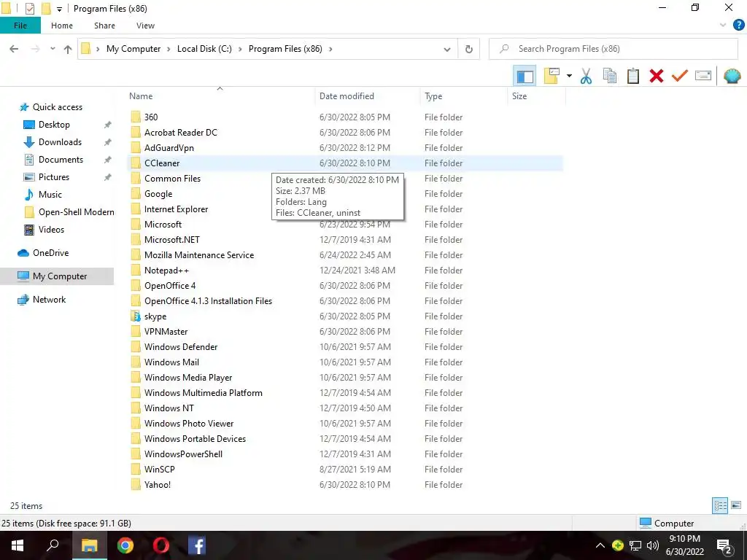Select Music in the navigation pane

pos(50,195)
